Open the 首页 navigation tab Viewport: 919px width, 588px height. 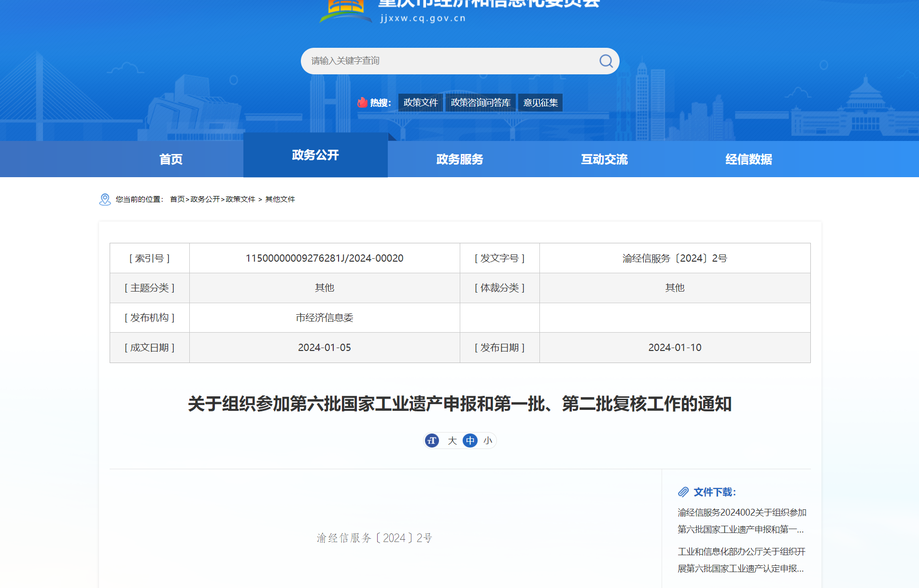pyautogui.click(x=171, y=159)
